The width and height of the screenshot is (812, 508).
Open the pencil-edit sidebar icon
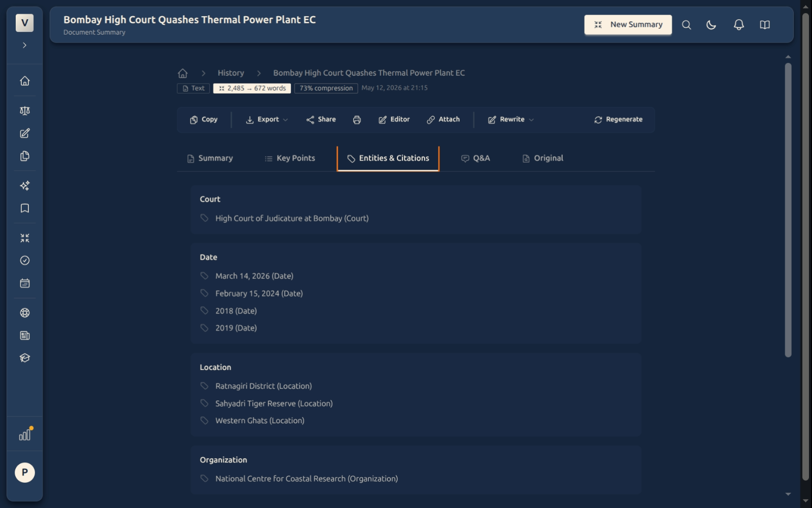24,133
